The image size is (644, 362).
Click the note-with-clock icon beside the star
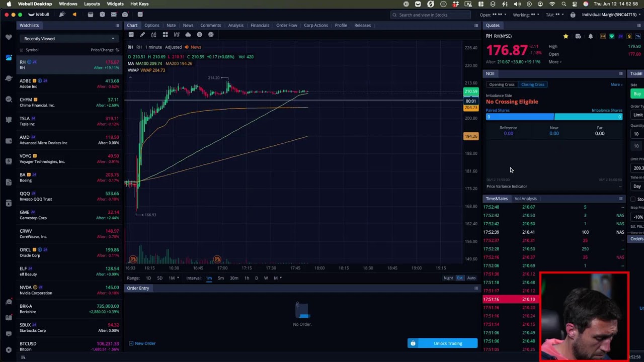pos(578,36)
